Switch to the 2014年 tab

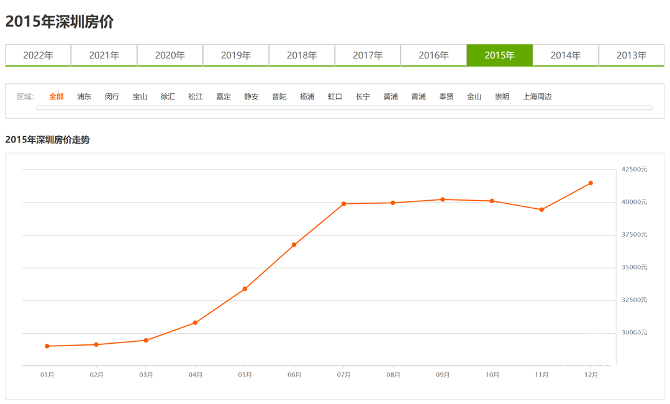(x=566, y=55)
